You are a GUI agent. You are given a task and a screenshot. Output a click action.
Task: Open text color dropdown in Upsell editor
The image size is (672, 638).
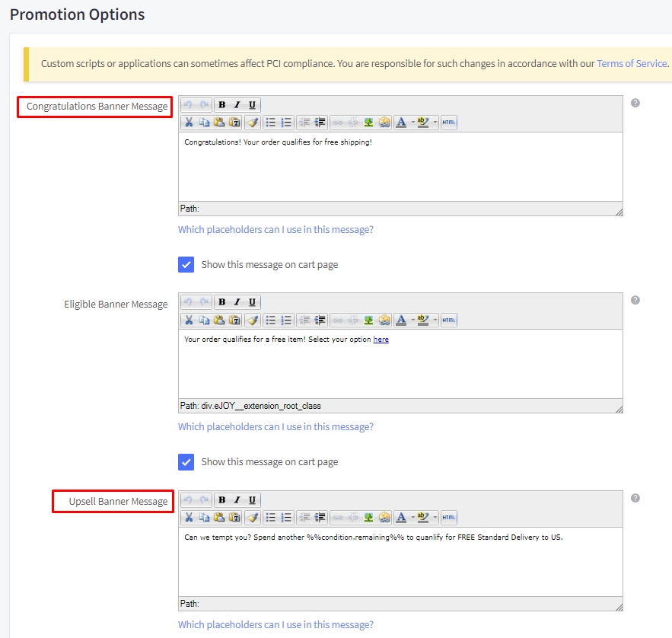tap(412, 518)
